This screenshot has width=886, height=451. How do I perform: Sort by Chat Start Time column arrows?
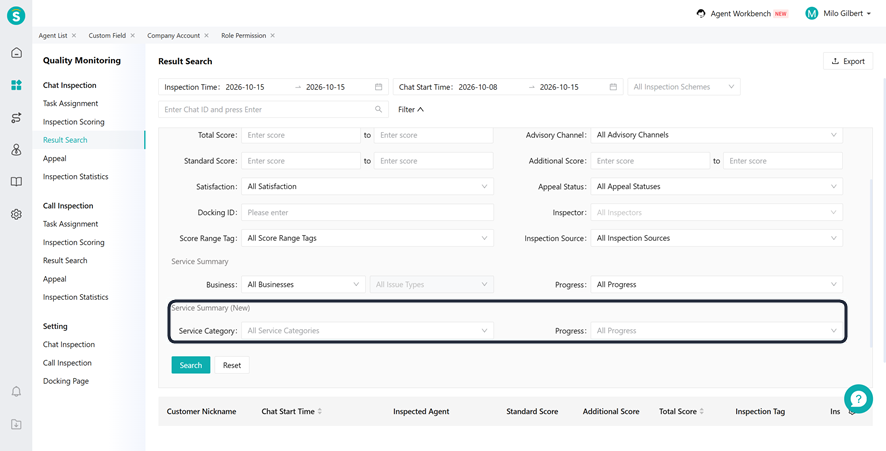pos(320,411)
